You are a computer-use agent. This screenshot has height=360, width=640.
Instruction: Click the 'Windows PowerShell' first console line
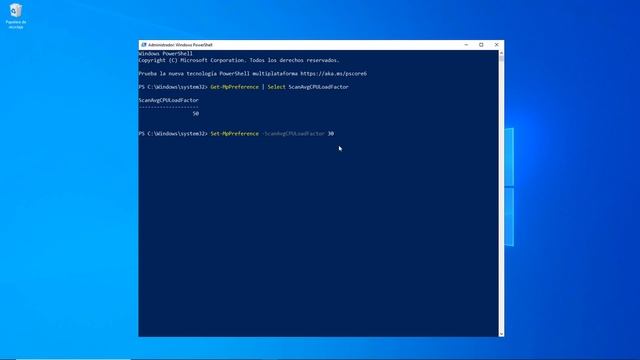165,53
